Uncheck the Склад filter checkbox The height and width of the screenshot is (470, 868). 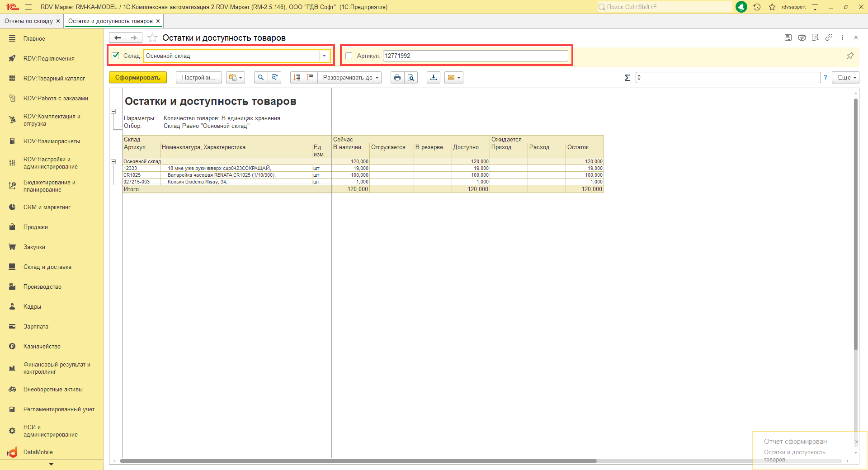(116, 56)
